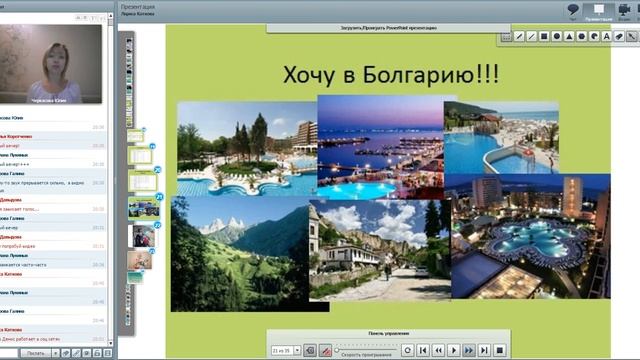Select slide thumbnail number 23

(140, 260)
